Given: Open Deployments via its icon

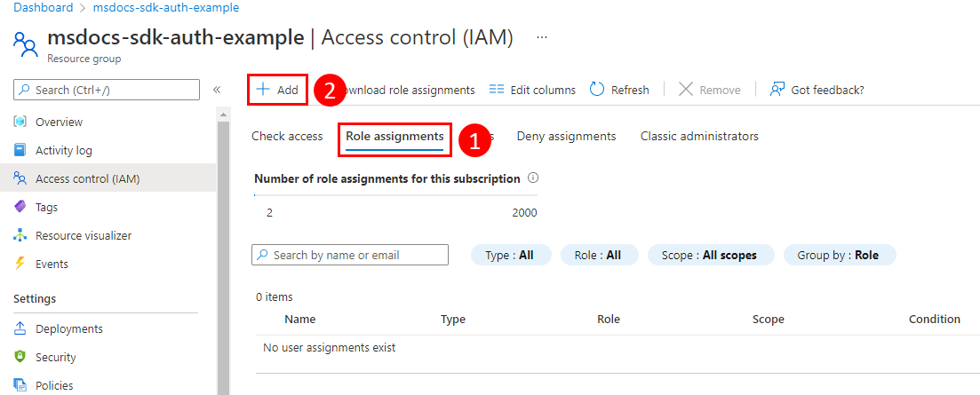Looking at the screenshot, I should [x=20, y=328].
